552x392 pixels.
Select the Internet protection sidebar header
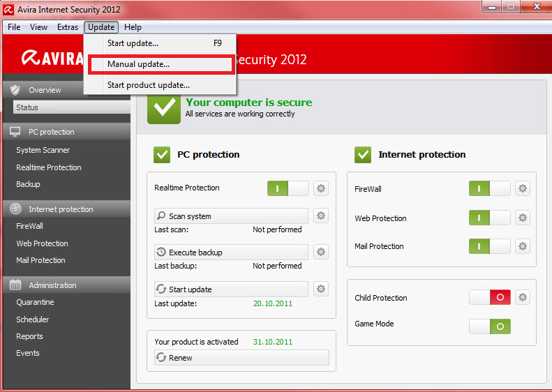[66, 209]
